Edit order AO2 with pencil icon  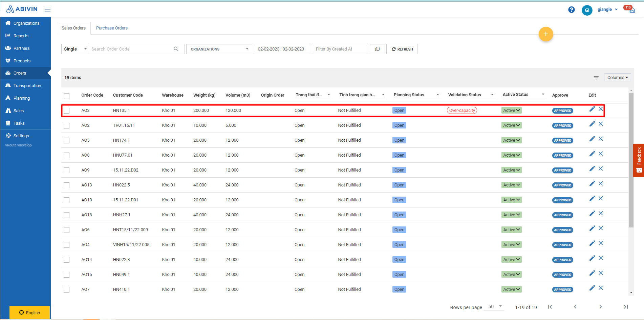(592, 124)
